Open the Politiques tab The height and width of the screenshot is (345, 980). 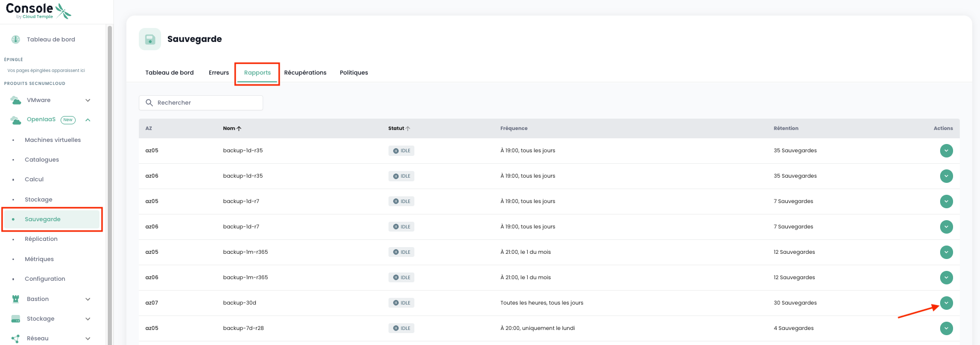click(354, 73)
